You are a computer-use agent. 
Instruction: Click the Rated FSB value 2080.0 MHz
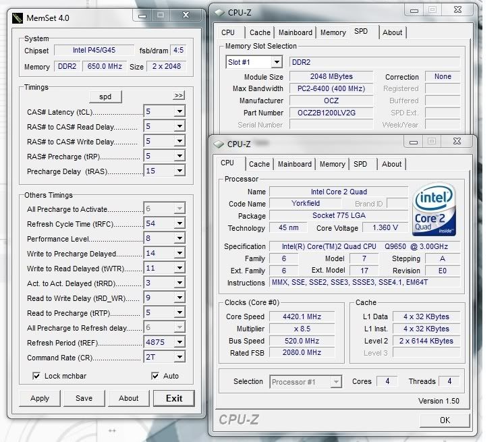(302, 353)
